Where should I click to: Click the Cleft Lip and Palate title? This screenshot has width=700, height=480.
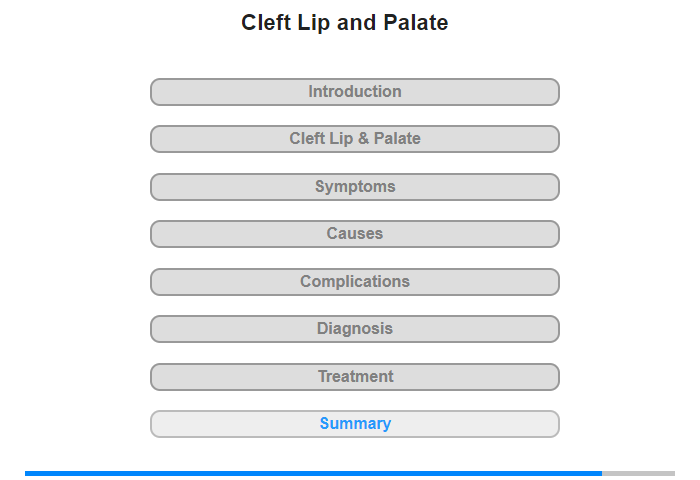click(345, 22)
